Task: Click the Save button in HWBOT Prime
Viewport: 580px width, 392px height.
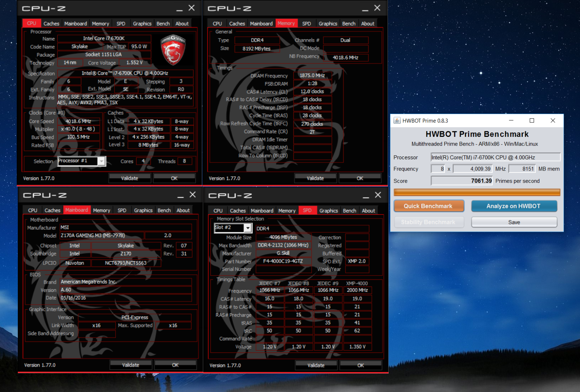Action: [514, 222]
